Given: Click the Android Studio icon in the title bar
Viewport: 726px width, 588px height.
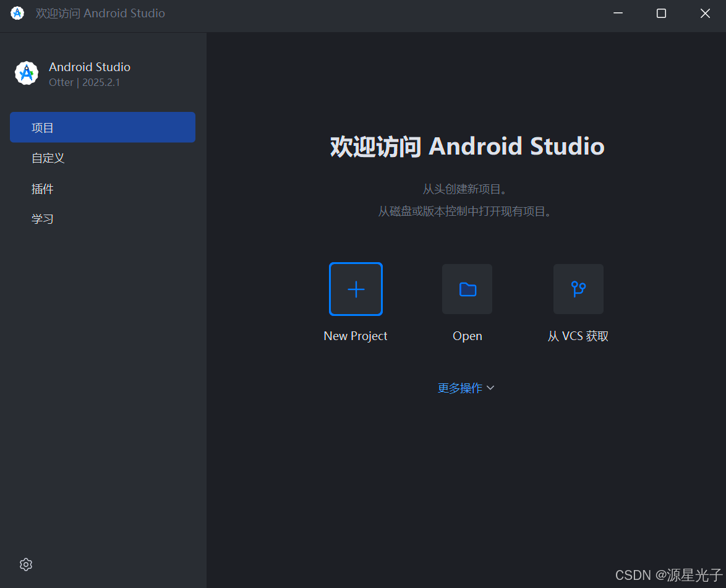Looking at the screenshot, I should (x=17, y=12).
